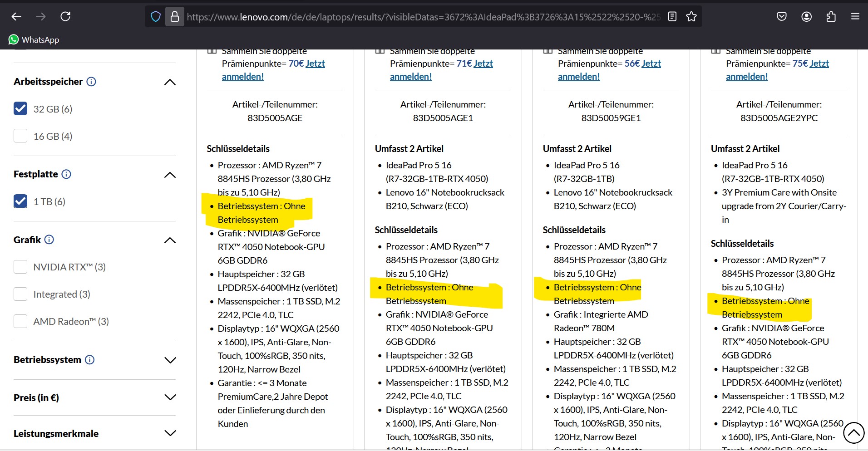Open the Firefox account menu

click(806, 17)
